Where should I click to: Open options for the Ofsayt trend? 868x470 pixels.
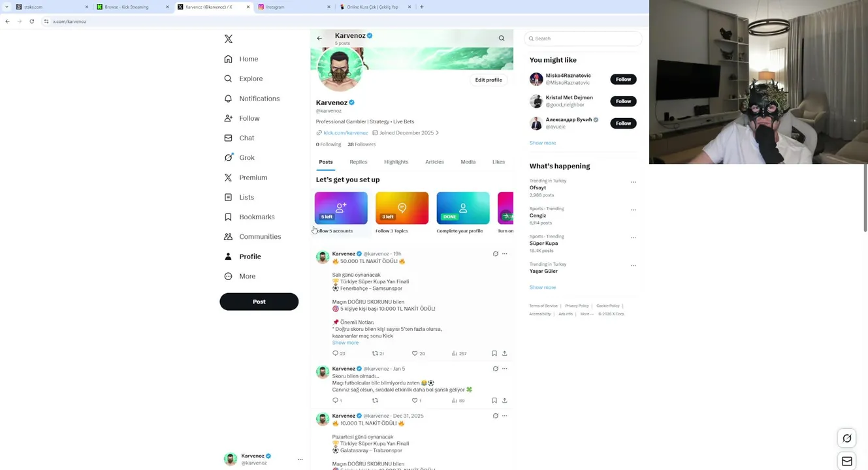(x=633, y=182)
